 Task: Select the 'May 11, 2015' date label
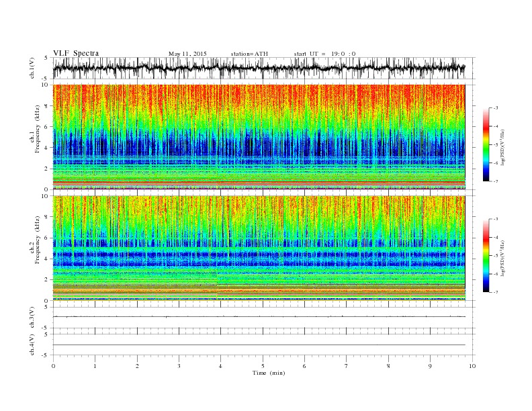(187, 54)
